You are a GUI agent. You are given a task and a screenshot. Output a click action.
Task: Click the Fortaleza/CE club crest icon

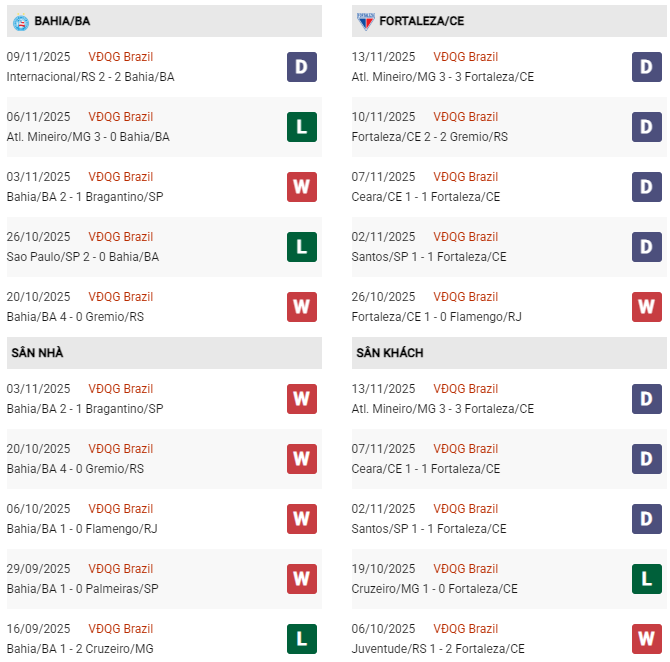pos(365,21)
